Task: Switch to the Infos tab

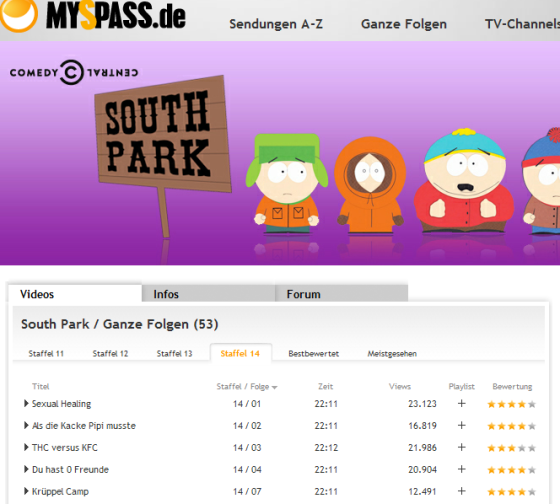Action: pyautogui.click(x=208, y=294)
